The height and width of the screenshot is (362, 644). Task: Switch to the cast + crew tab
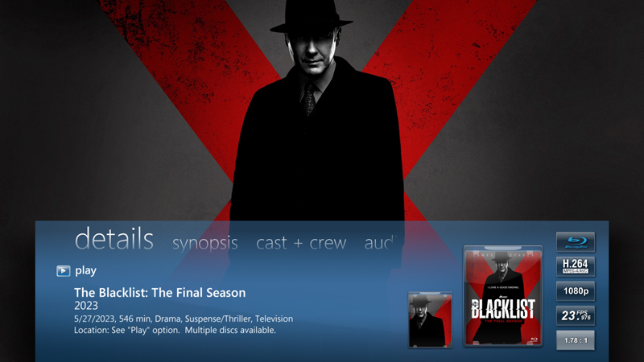coord(301,243)
